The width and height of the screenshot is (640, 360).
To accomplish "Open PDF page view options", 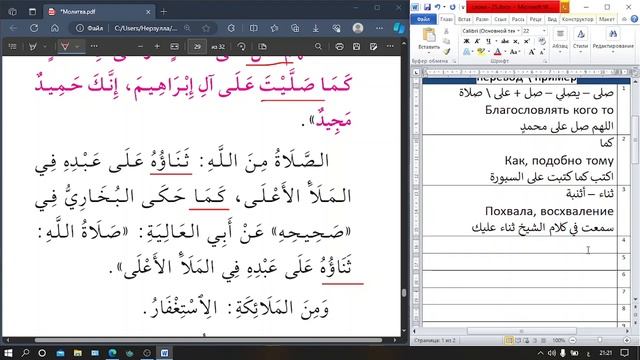I will pos(262,47).
